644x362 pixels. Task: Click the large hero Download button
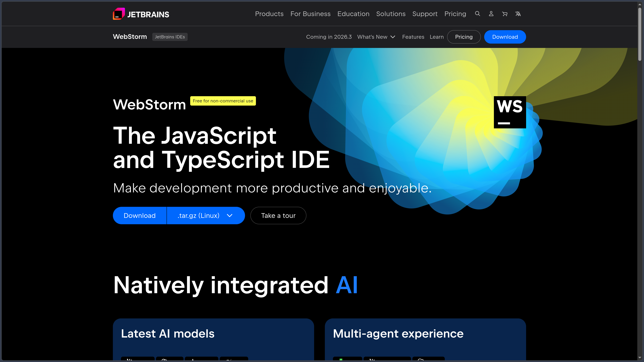point(140,215)
